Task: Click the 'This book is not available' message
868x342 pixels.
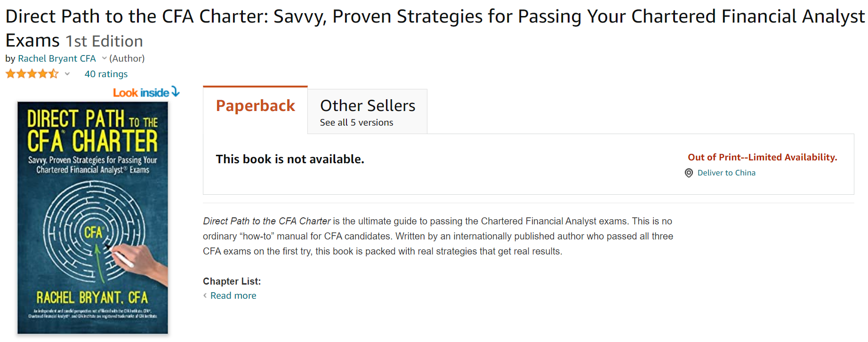Action: 290,159
